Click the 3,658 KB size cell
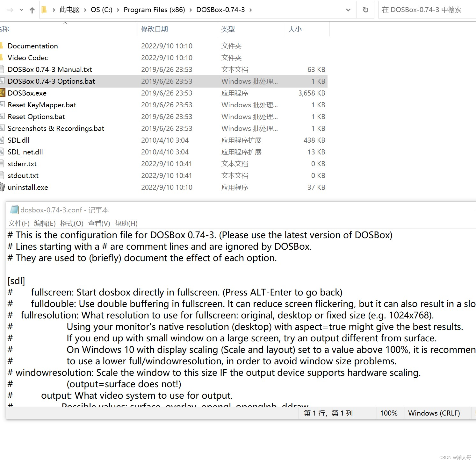 312,93
